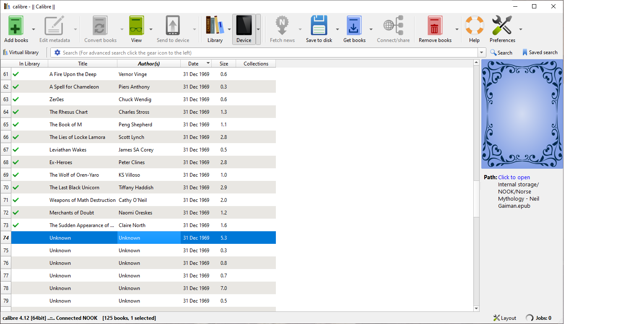This screenshot has width=644, height=324.
Task: Click the advanced search gear icon
Action: tap(57, 52)
